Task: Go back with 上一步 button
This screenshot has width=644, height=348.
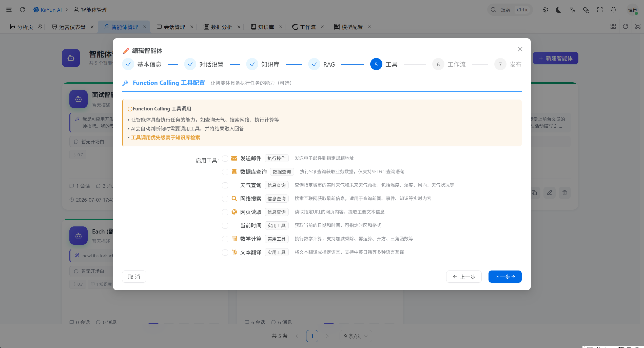Action: pyautogui.click(x=464, y=277)
